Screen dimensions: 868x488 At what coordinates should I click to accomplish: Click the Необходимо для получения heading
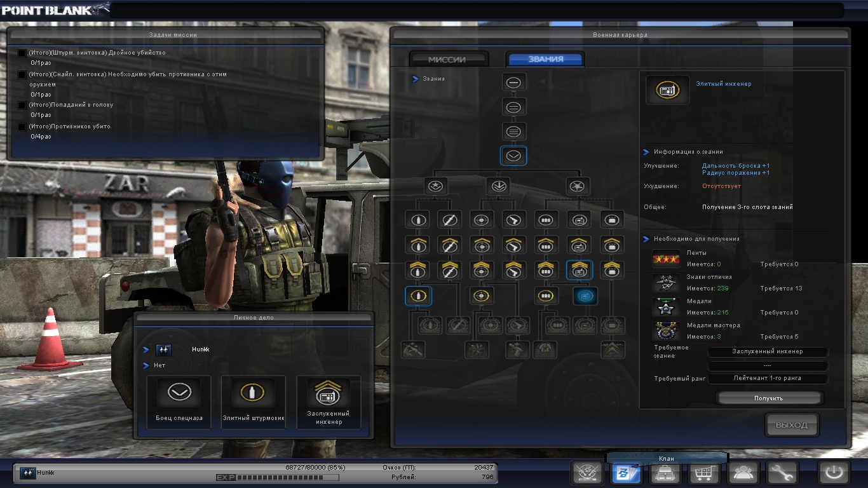(x=696, y=239)
